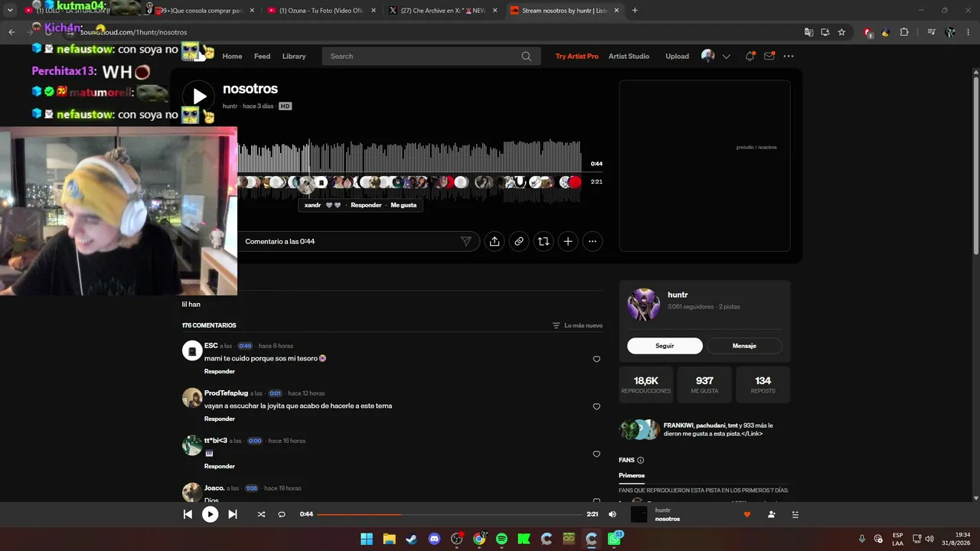Open Steam from the taskbar

click(x=412, y=539)
